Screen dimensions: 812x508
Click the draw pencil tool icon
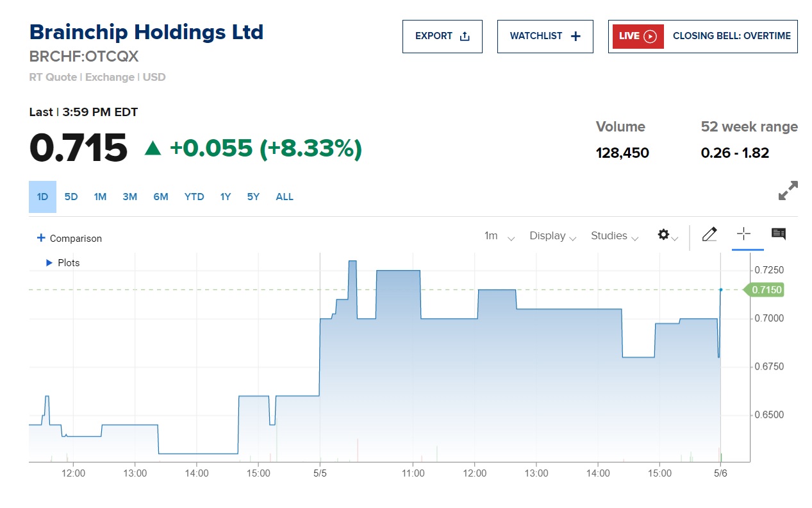click(x=709, y=235)
